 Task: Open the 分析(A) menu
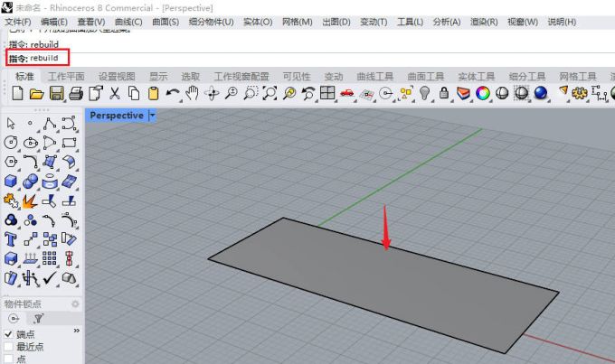click(x=447, y=22)
